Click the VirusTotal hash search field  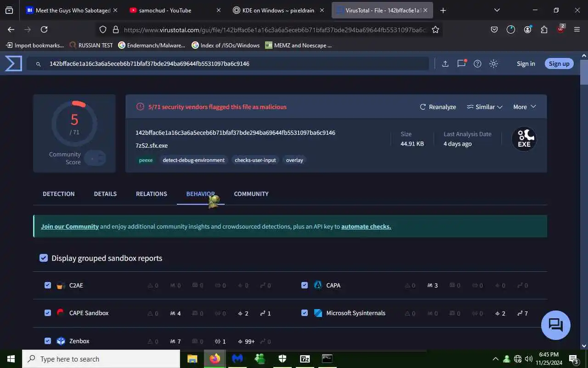[227, 63]
